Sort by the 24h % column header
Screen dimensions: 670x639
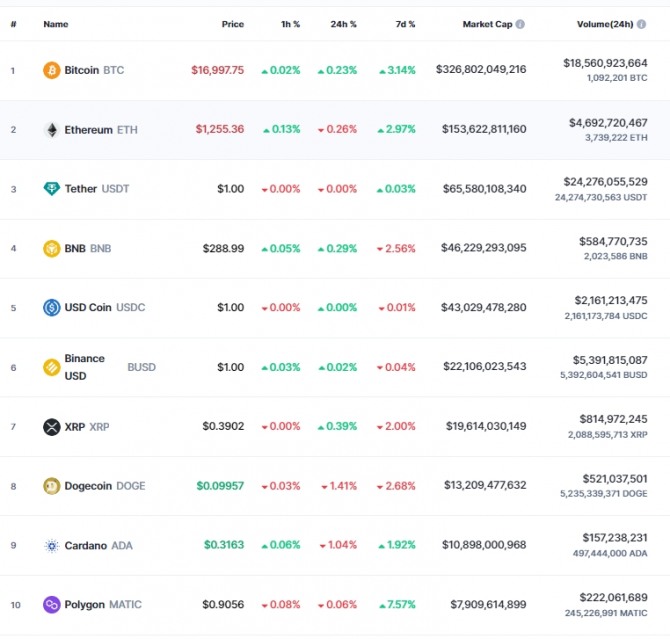344,24
